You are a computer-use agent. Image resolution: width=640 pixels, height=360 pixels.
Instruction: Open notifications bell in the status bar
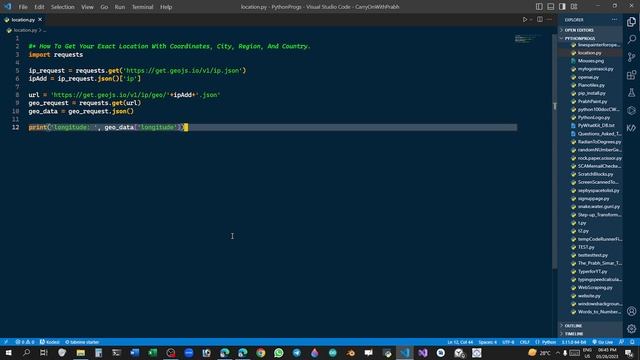pos(632,342)
